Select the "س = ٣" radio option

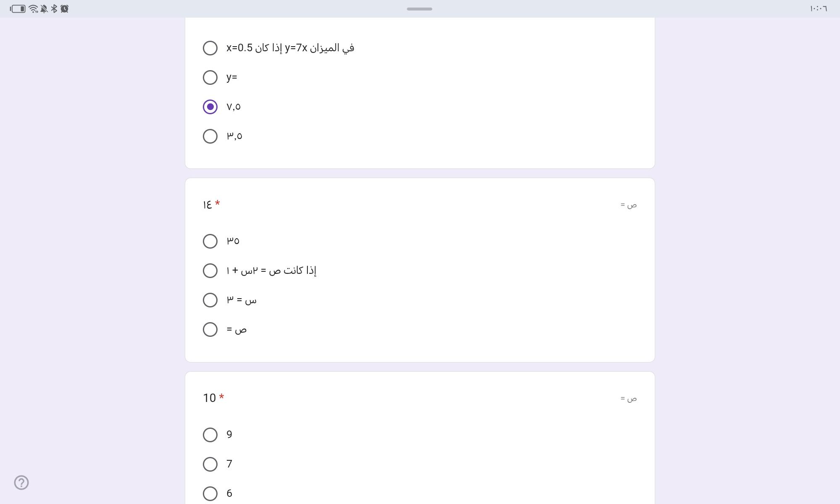pyautogui.click(x=210, y=300)
